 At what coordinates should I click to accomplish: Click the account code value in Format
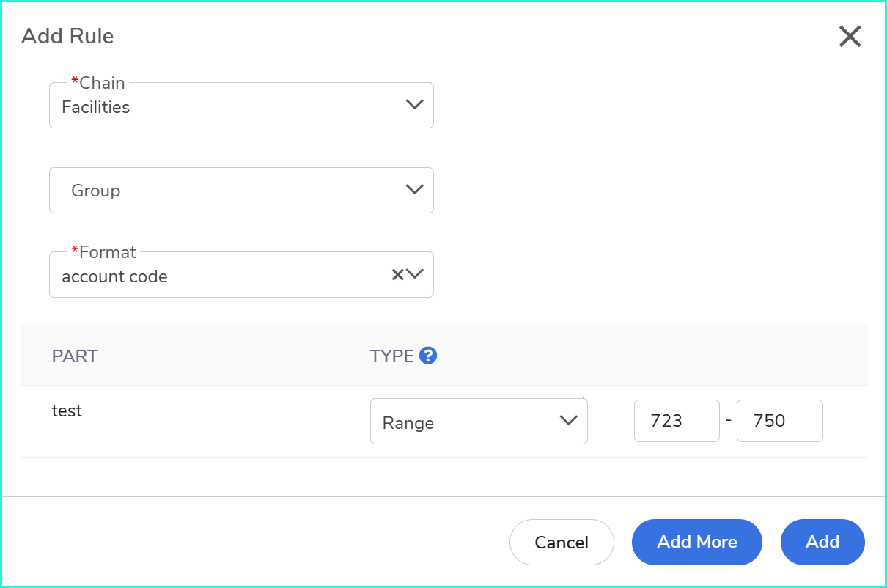coord(114,276)
